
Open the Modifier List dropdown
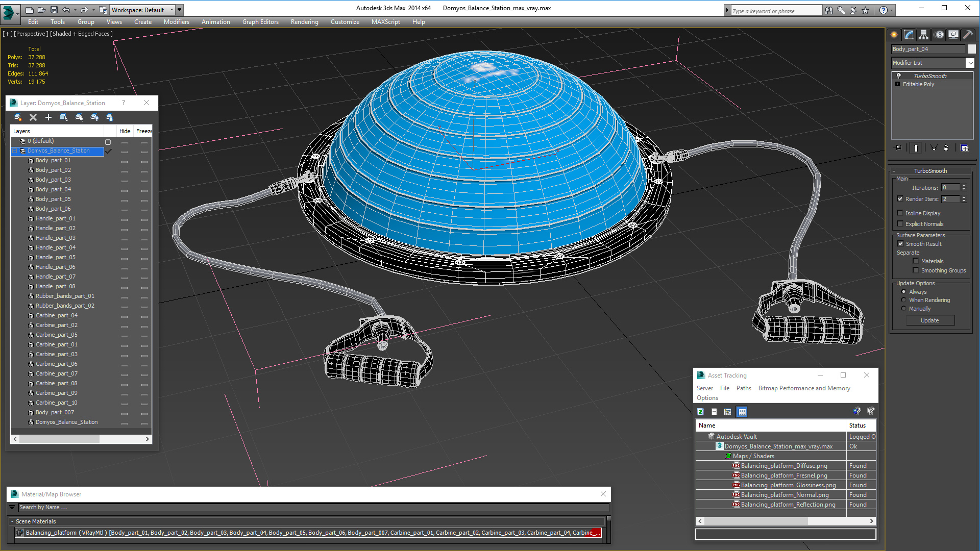(970, 63)
